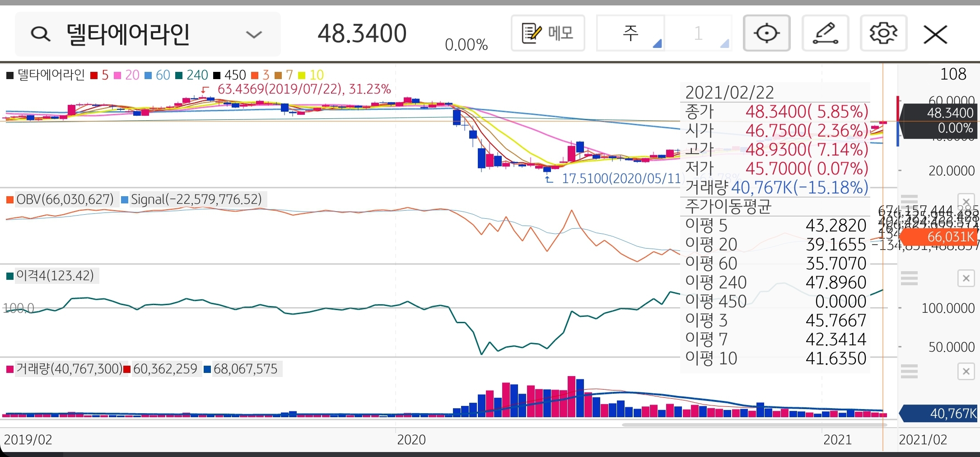Tap the 48.3400 price tag on axis
This screenshot has width=980, height=457.
pyautogui.click(x=939, y=121)
